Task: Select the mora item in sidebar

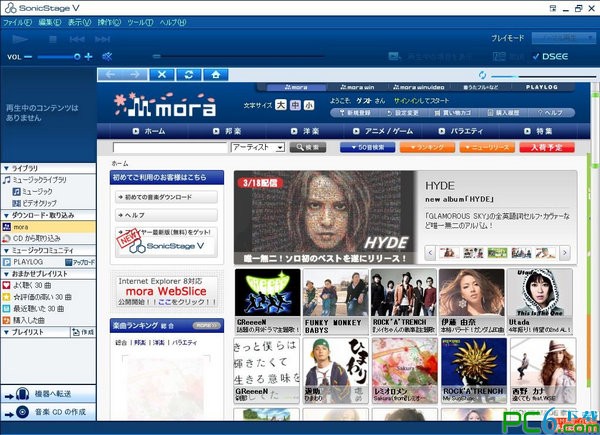Action: click(x=48, y=227)
